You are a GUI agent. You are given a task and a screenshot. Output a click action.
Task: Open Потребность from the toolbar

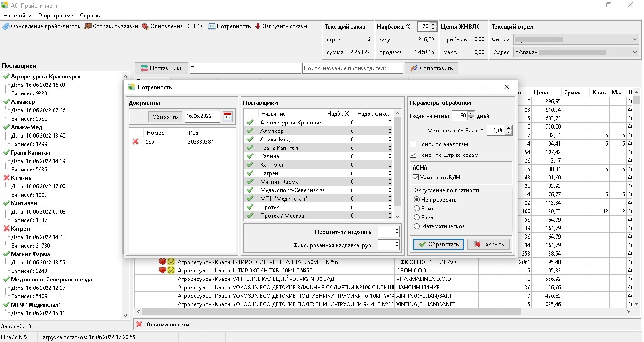[230, 26]
